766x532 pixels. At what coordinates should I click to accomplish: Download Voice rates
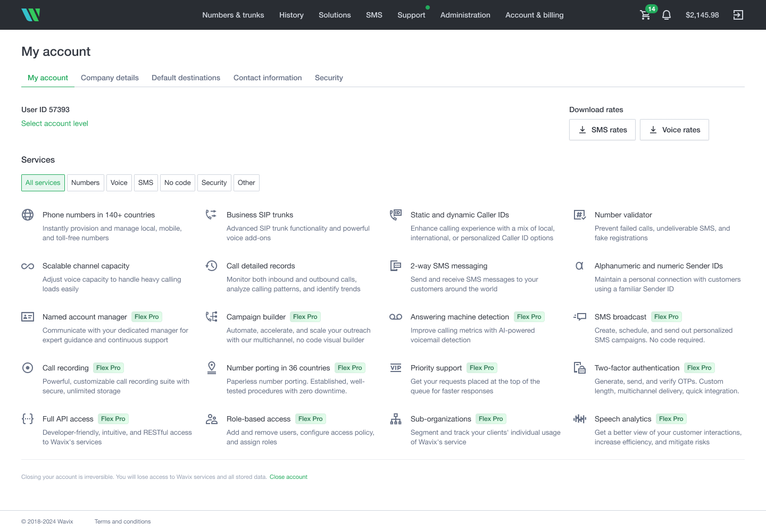click(x=675, y=130)
